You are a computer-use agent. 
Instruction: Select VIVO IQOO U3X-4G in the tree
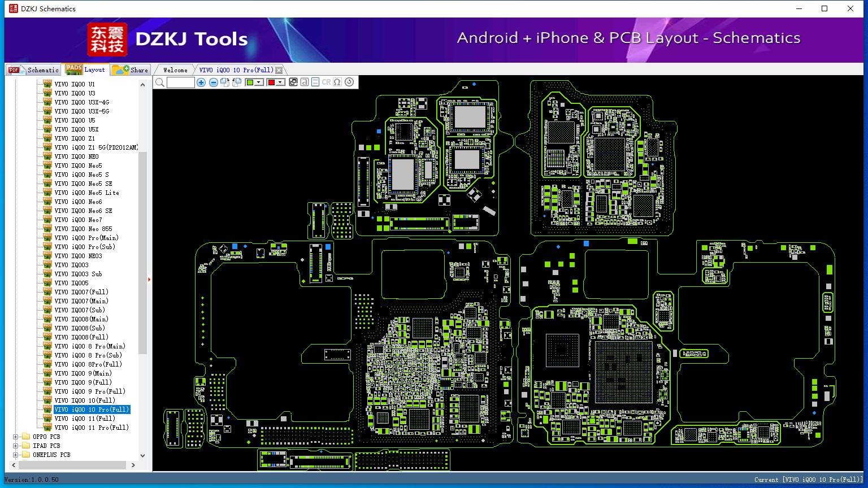pyautogui.click(x=82, y=102)
